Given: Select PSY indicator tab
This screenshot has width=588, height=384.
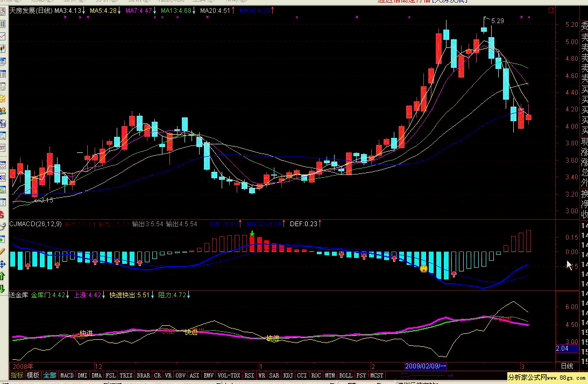Looking at the screenshot, I should 361,375.
